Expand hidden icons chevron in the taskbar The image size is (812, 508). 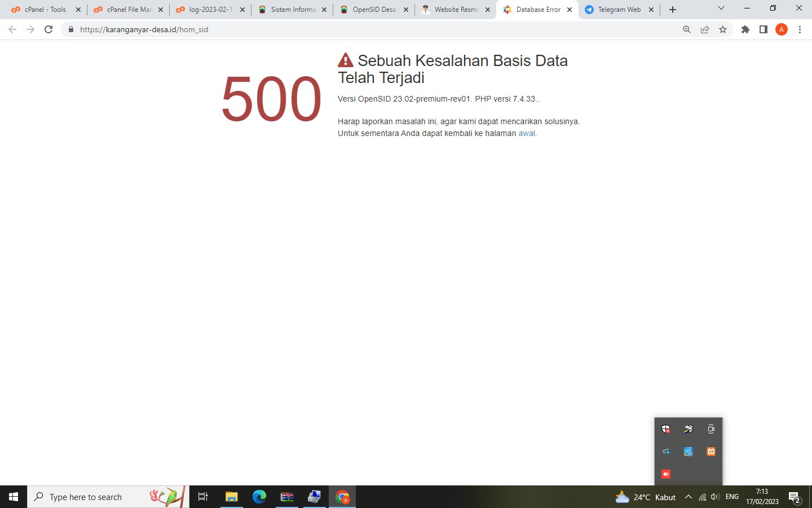pos(689,497)
